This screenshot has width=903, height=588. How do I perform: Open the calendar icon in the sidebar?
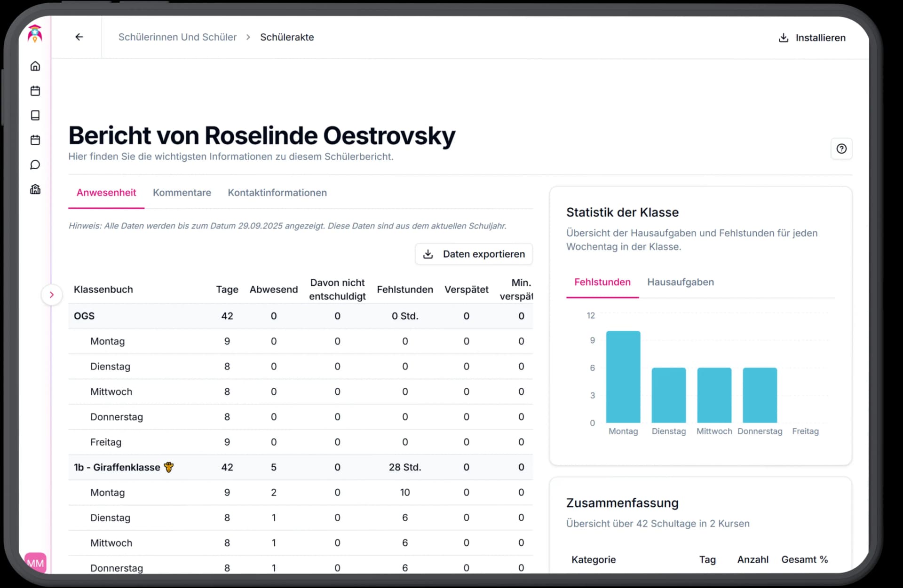(x=35, y=91)
